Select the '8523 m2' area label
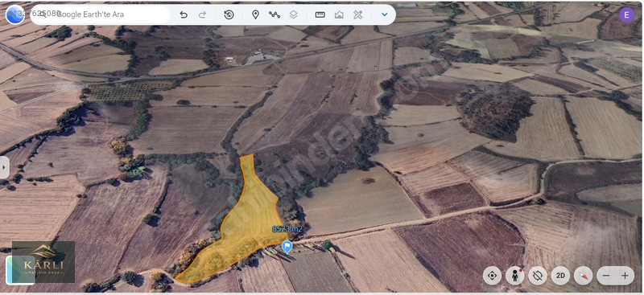 pos(287,229)
